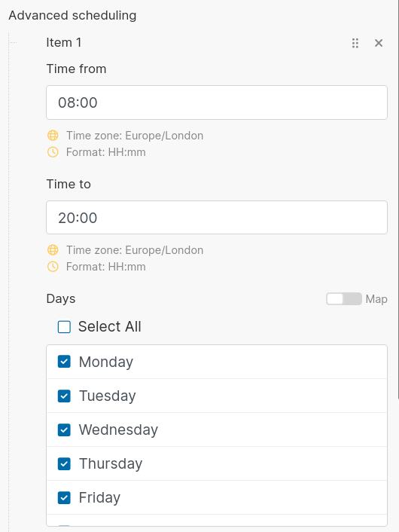Viewport: 399px width, 532px height.
Task: Uncheck the Thursday checkbox
Action: [x=64, y=463]
